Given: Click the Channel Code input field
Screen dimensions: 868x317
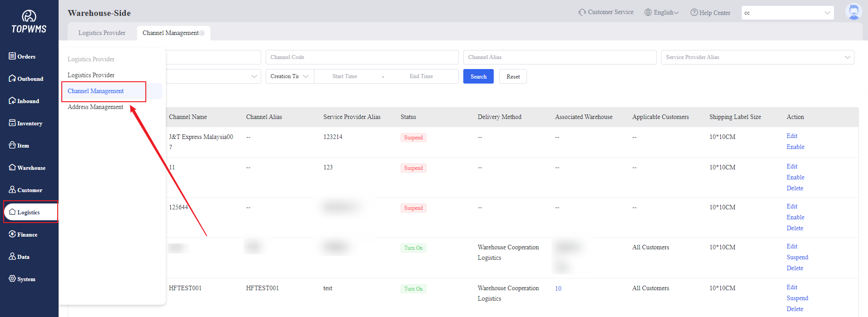Looking at the screenshot, I should pyautogui.click(x=362, y=57).
